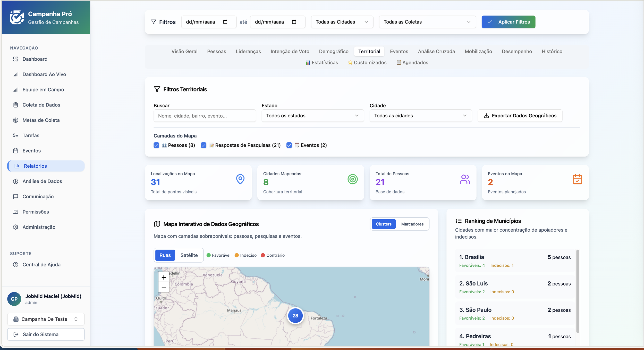Click the map zoom in plus button

(x=164, y=278)
